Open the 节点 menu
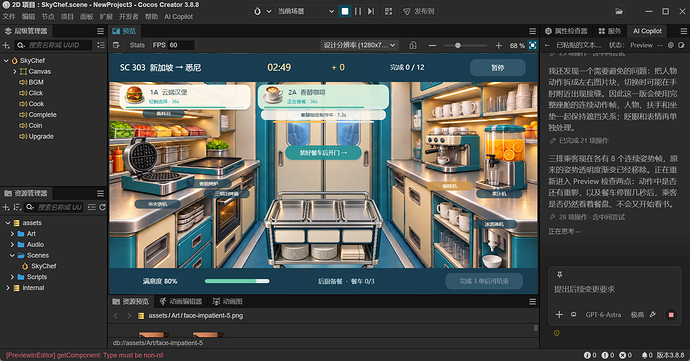 point(48,17)
